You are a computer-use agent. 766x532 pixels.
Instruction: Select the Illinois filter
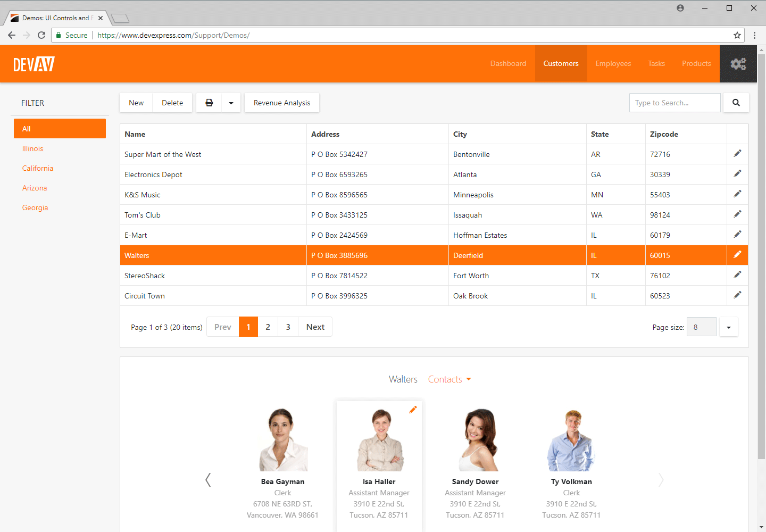[x=32, y=148]
